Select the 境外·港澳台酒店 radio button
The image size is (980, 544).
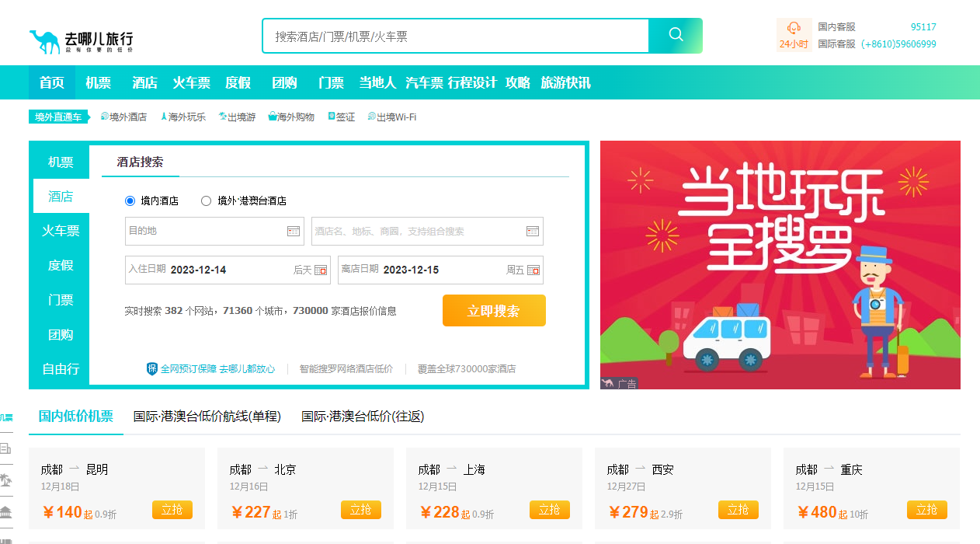click(x=207, y=201)
